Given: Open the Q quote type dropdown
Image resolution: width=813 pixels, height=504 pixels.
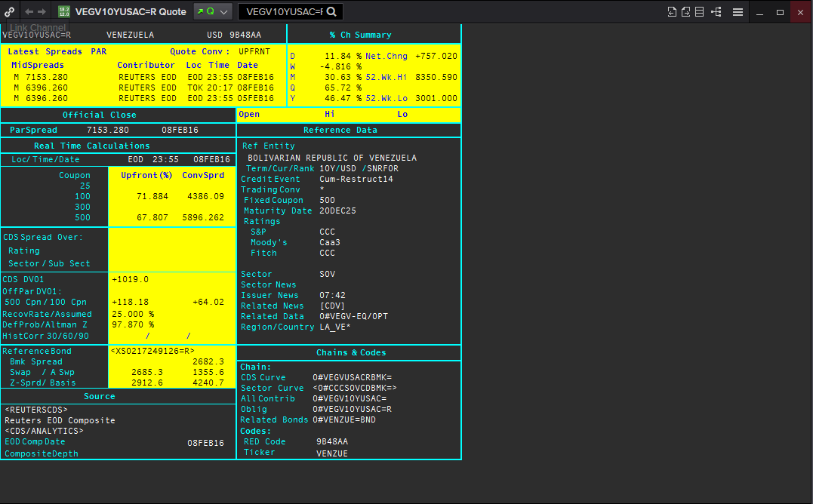Looking at the screenshot, I should (212, 11).
